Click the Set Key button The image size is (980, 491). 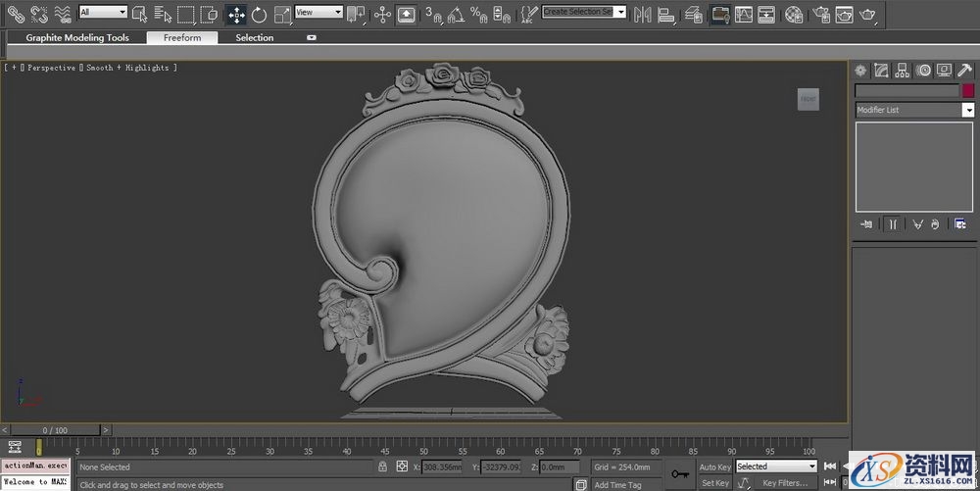coord(714,483)
